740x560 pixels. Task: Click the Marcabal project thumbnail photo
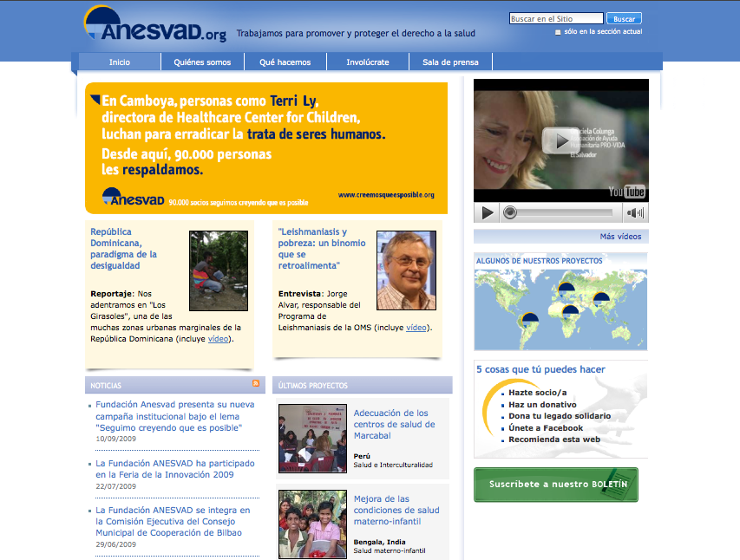[313, 439]
